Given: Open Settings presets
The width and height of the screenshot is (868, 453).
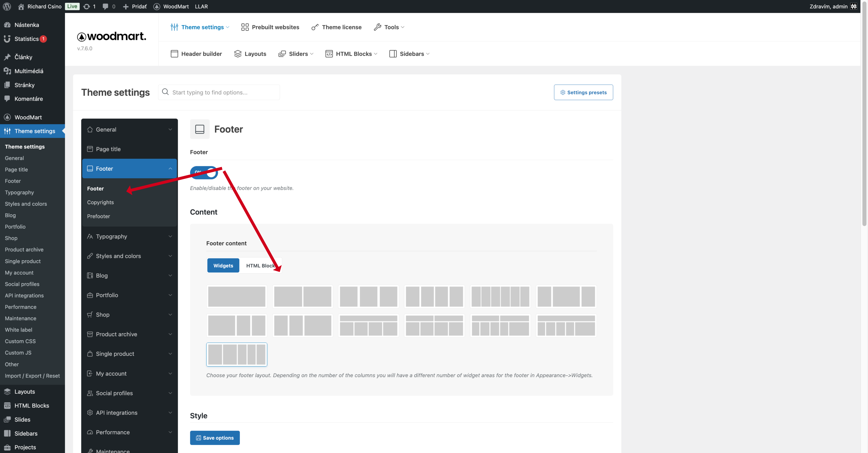Looking at the screenshot, I should (x=583, y=92).
